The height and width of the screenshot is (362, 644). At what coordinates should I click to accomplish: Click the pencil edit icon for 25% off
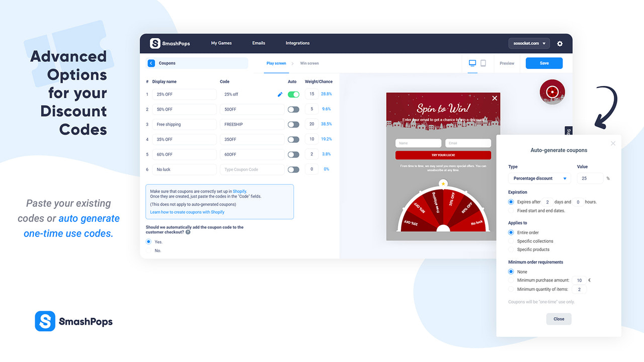click(280, 94)
